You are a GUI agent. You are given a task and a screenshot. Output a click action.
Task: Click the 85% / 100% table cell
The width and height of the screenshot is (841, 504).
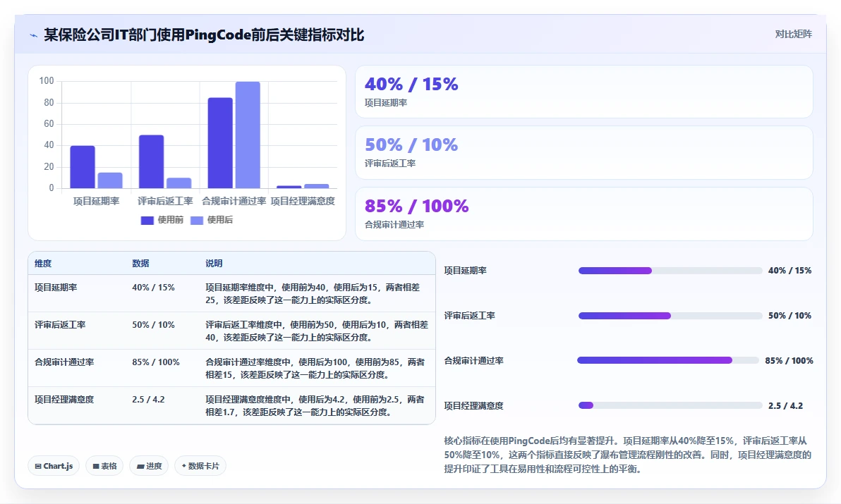click(x=156, y=362)
